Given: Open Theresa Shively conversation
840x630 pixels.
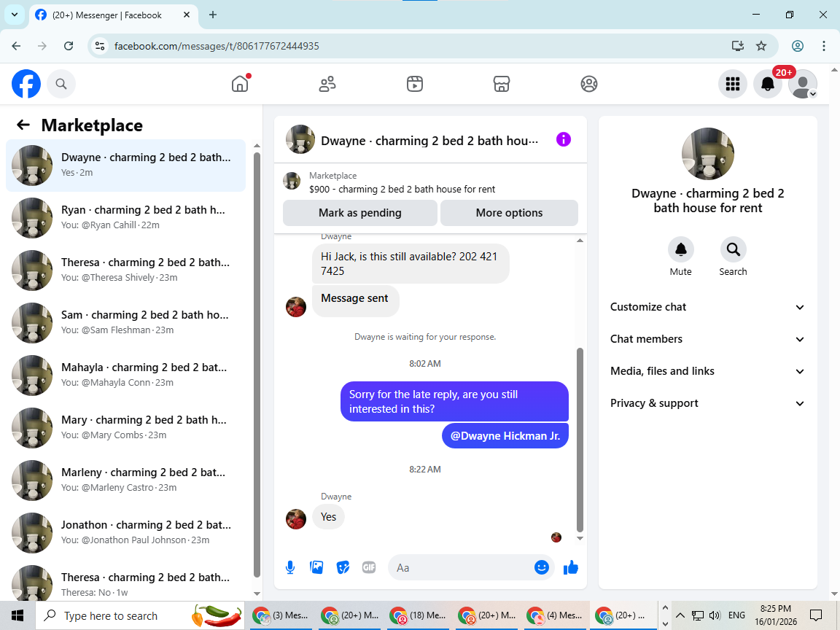Looking at the screenshot, I should pyautogui.click(x=126, y=271).
